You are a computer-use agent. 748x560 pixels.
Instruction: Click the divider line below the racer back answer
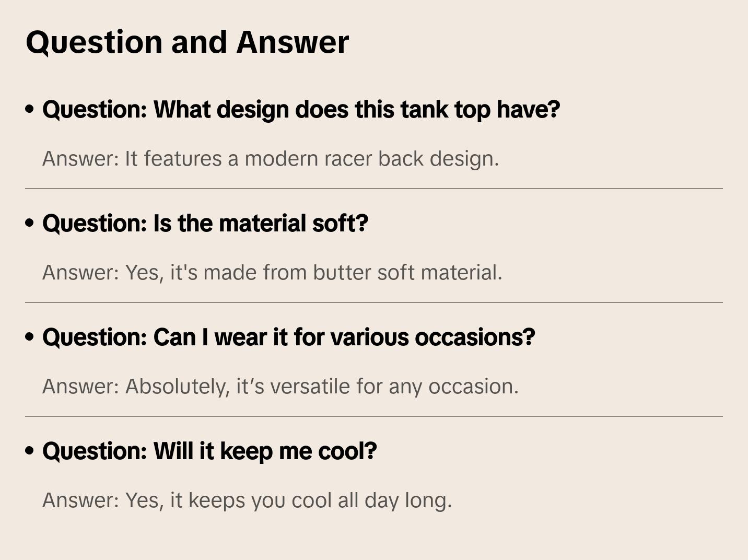(374, 189)
